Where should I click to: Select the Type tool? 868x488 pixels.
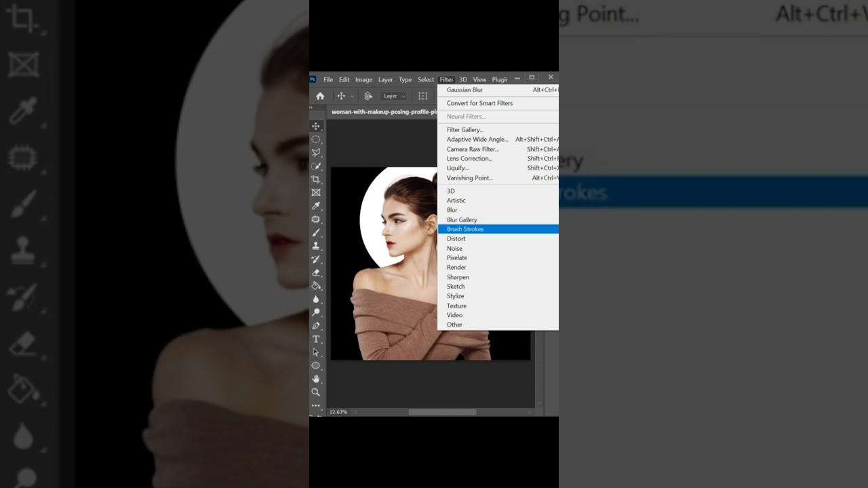click(x=316, y=339)
